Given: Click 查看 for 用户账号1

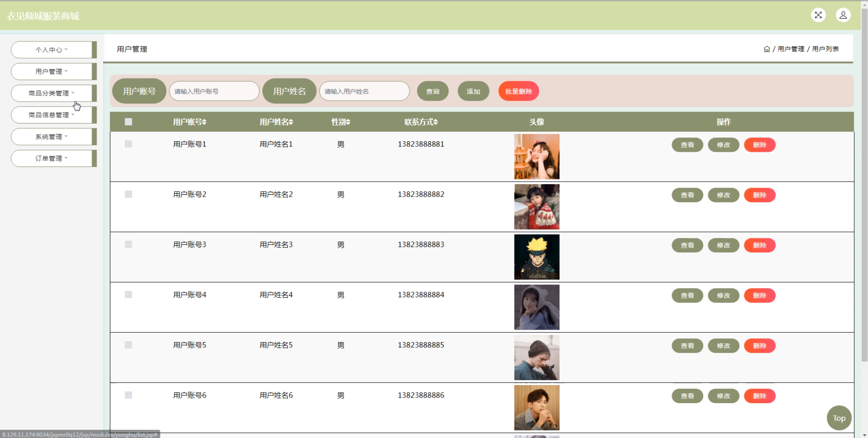Looking at the screenshot, I should tap(687, 145).
